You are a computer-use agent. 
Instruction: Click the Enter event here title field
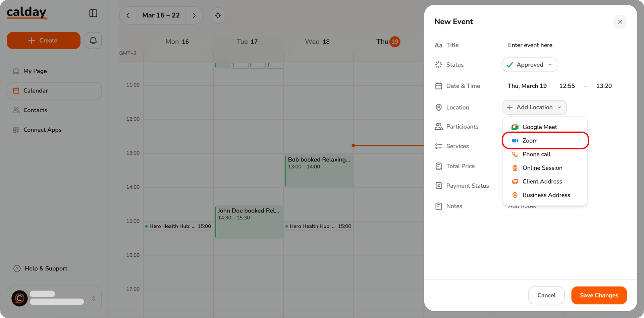[530, 45]
